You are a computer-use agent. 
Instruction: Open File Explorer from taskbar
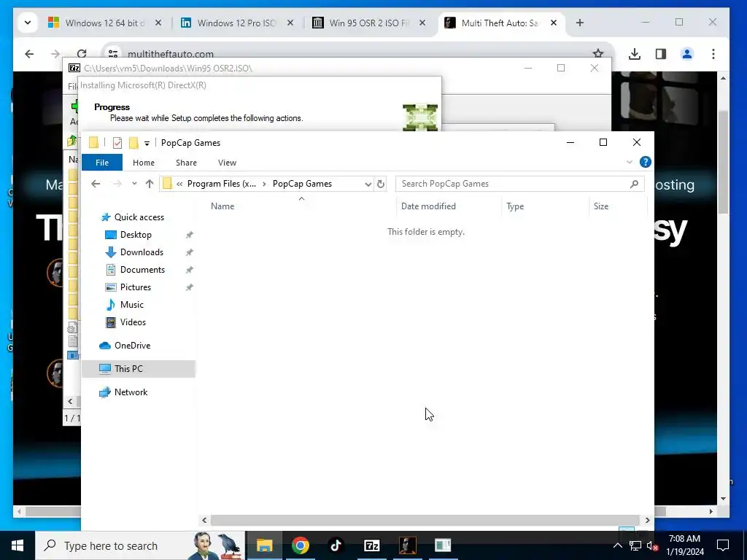click(x=264, y=545)
